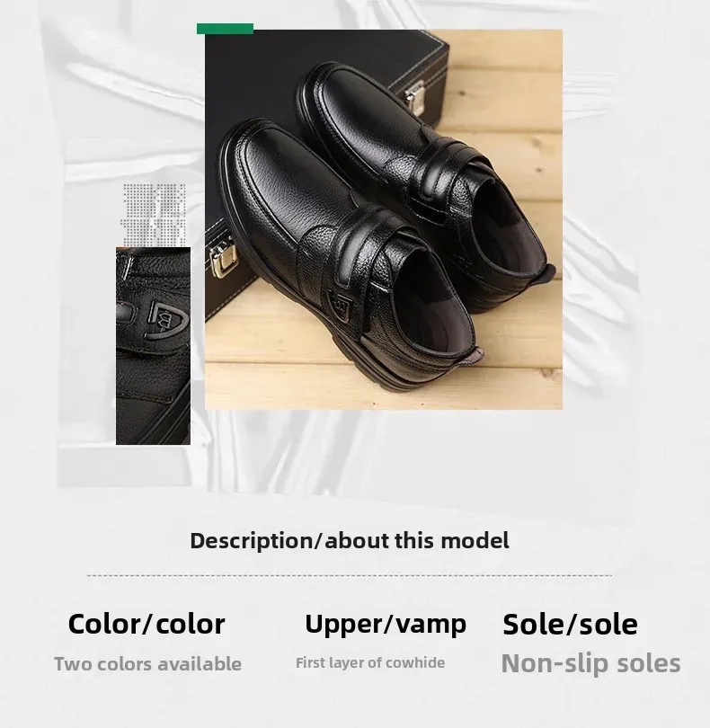Click the 'Non-slip soles' text
Viewport: 710px width, 728px height.
click(x=590, y=663)
